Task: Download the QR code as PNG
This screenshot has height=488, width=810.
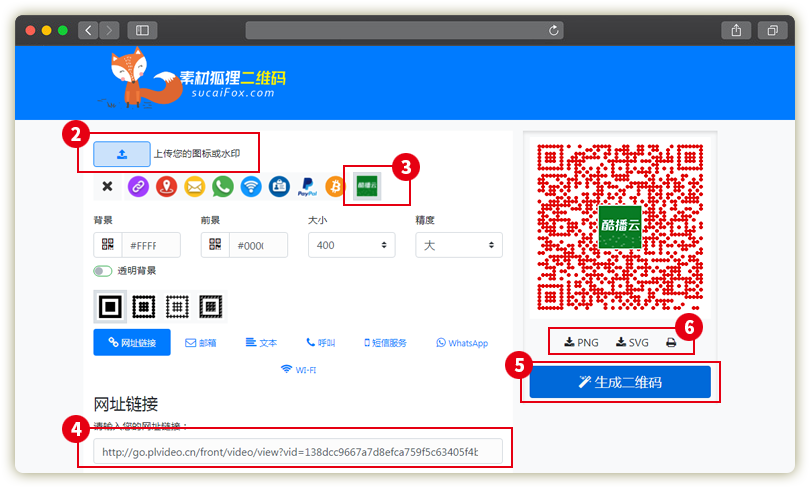Action: coord(581,342)
